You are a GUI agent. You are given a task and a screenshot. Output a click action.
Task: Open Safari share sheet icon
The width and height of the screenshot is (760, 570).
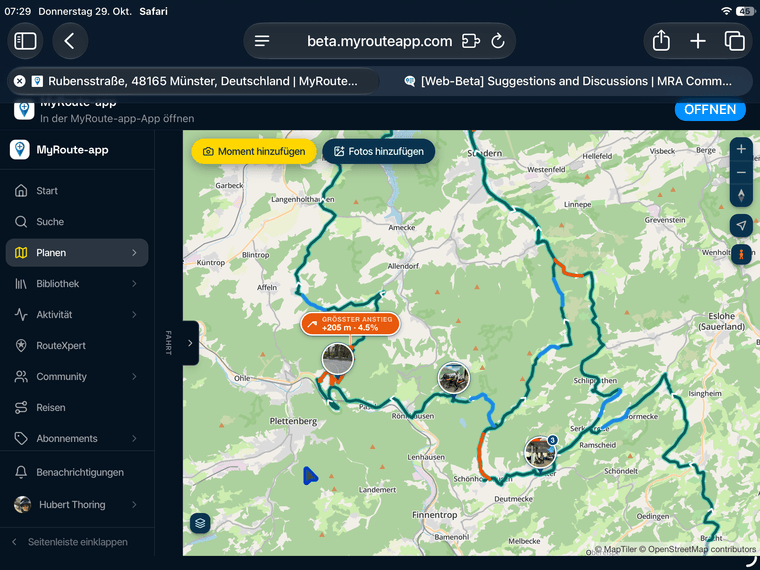[x=661, y=41]
